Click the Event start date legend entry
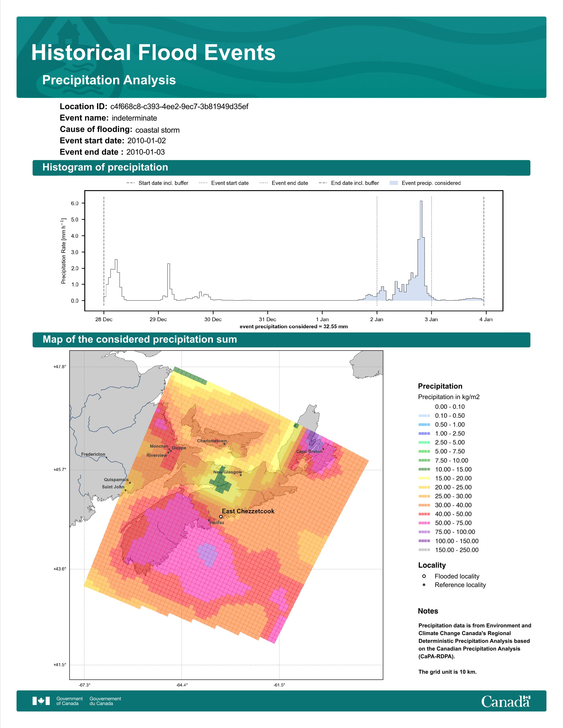Screen dimensions: 563x728 (x=224, y=183)
